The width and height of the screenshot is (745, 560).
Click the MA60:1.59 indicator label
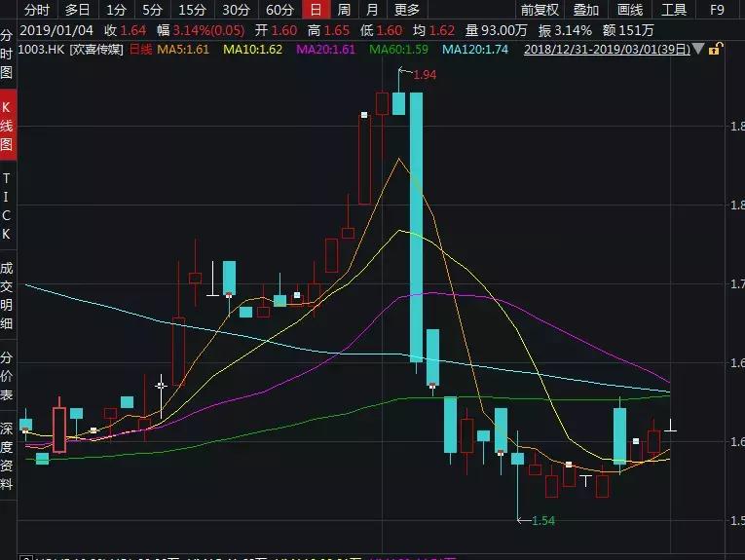[398, 50]
